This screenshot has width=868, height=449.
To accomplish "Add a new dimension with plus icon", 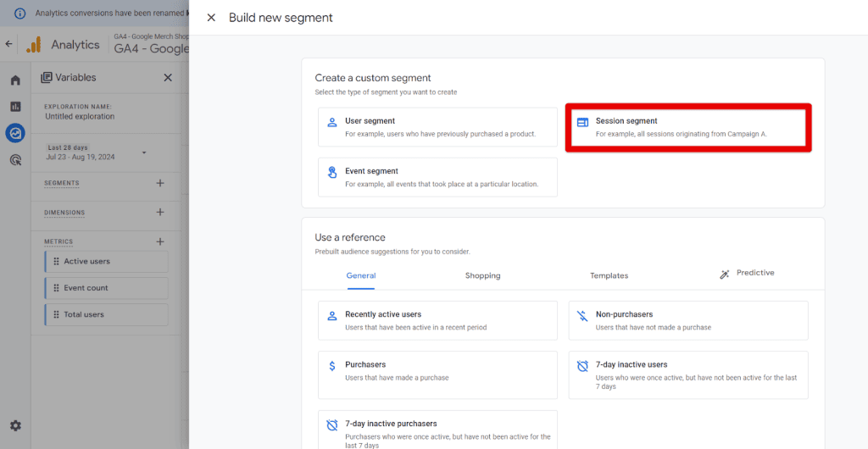I will [160, 213].
